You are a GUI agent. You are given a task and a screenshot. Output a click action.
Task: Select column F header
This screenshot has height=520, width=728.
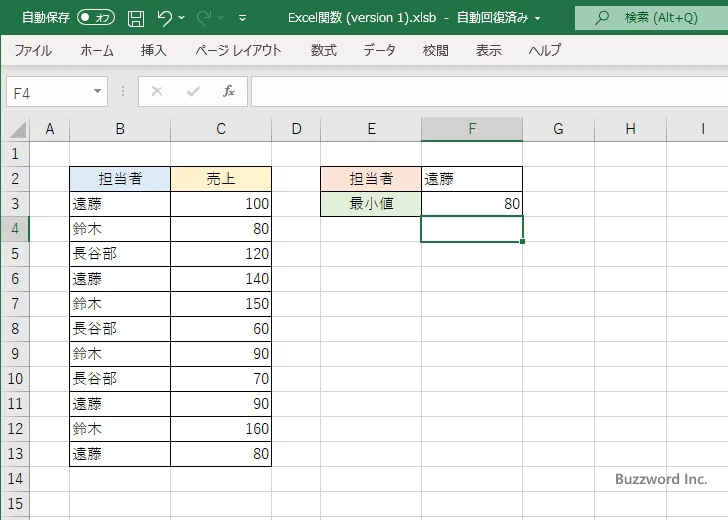472,129
